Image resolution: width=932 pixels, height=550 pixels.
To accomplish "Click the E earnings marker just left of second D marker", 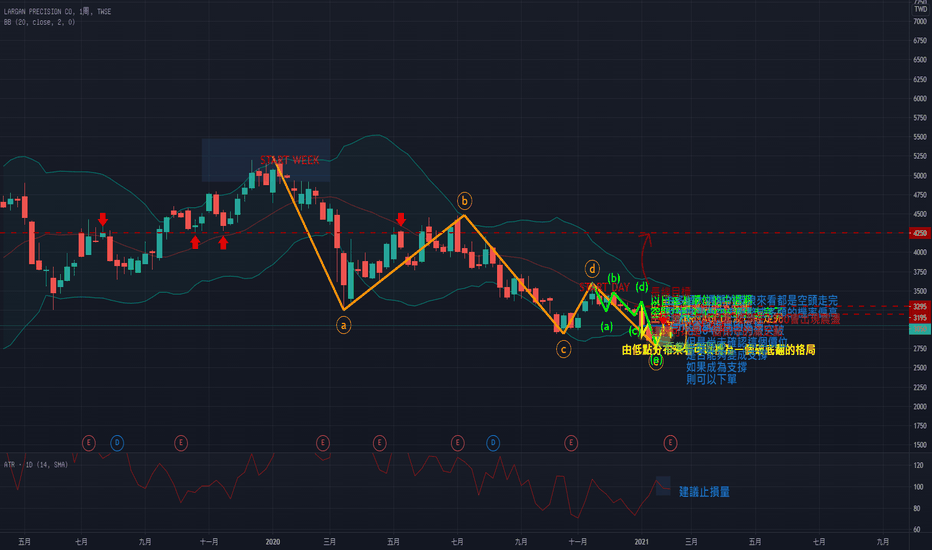I will tap(457, 443).
